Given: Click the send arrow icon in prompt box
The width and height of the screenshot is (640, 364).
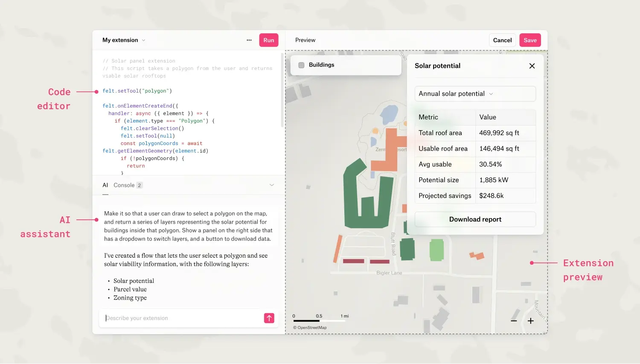Looking at the screenshot, I should point(269,318).
